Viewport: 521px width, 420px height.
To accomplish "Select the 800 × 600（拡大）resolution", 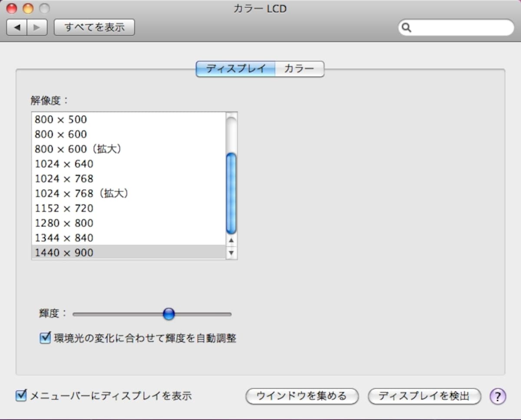I will pos(129,149).
